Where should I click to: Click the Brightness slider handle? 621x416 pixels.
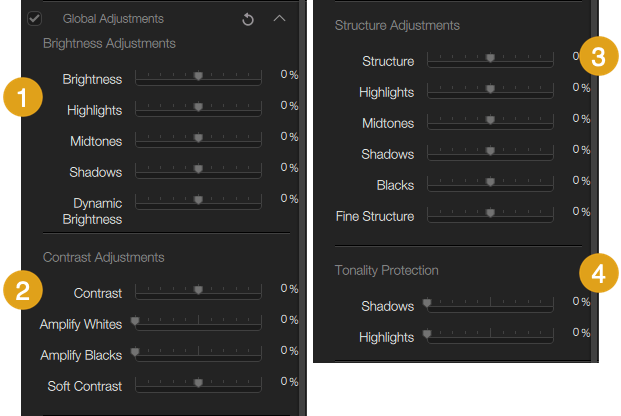pyautogui.click(x=198, y=76)
